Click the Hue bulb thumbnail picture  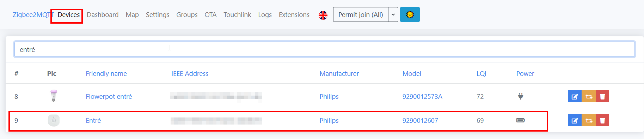(x=54, y=96)
